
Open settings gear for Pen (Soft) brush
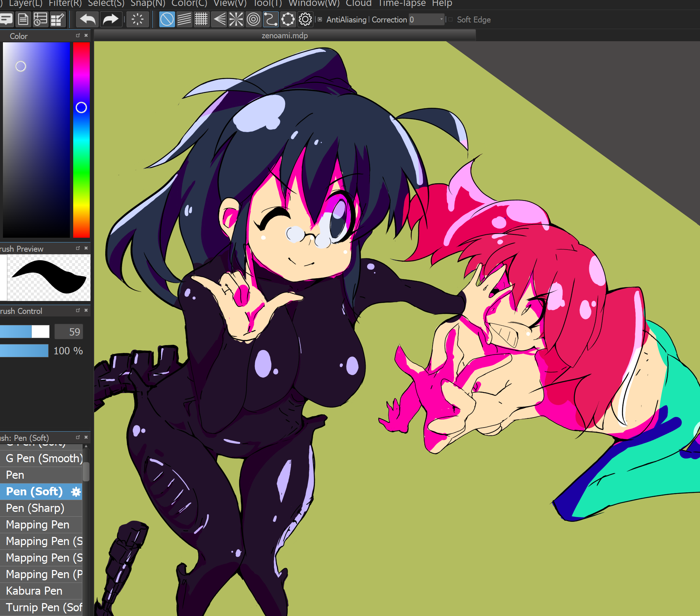coord(76,492)
